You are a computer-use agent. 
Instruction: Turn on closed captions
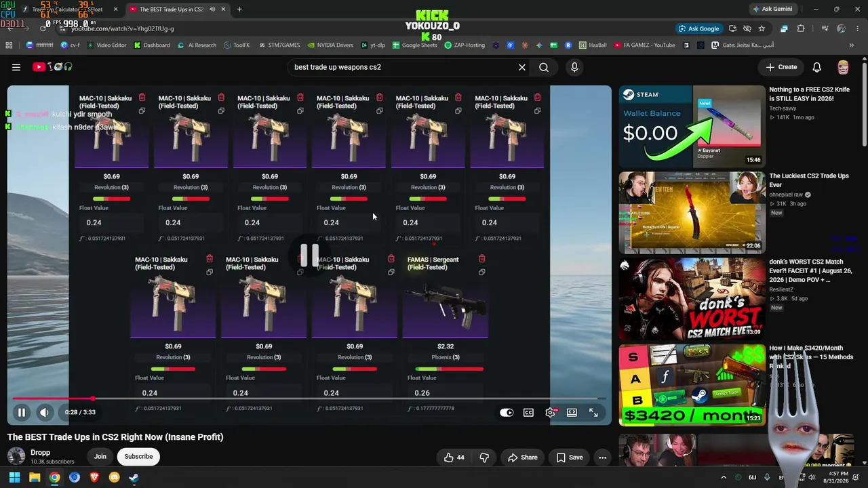point(528,412)
